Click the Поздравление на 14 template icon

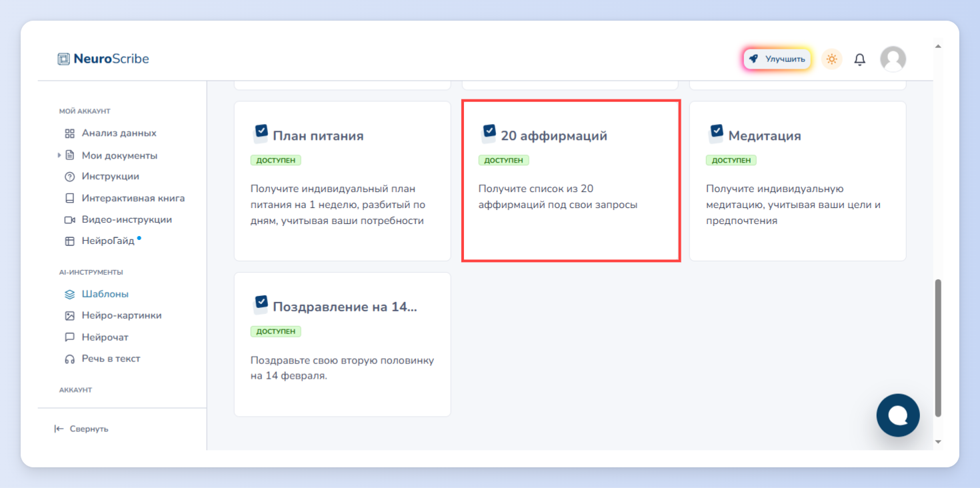point(261,305)
